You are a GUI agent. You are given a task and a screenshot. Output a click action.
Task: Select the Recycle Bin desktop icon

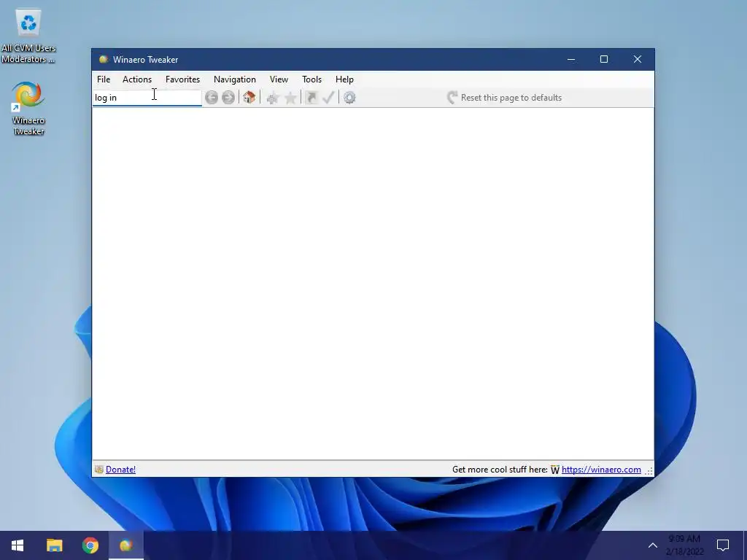[x=28, y=36]
